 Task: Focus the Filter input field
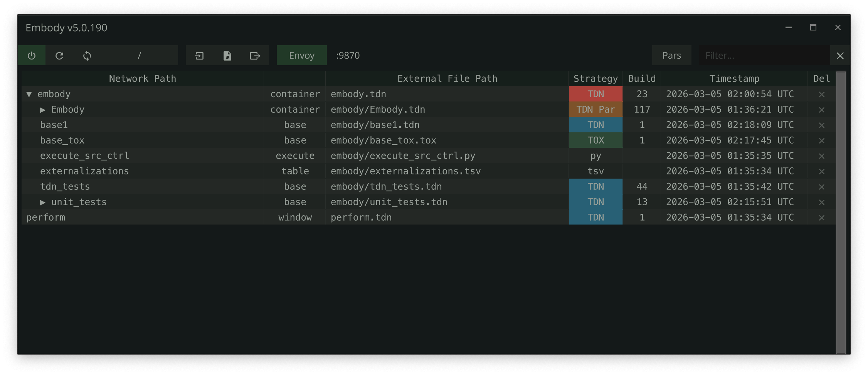(764, 56)
